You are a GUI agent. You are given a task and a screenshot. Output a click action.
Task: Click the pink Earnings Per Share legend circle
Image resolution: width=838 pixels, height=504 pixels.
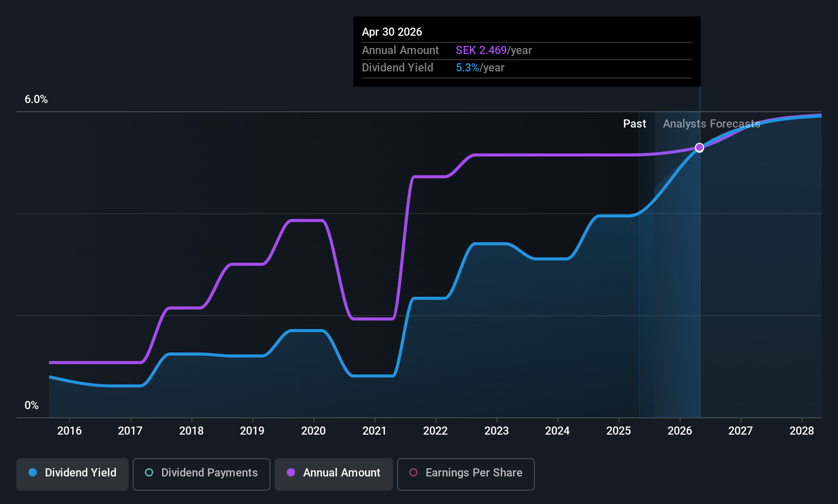[x=413, y=472]
